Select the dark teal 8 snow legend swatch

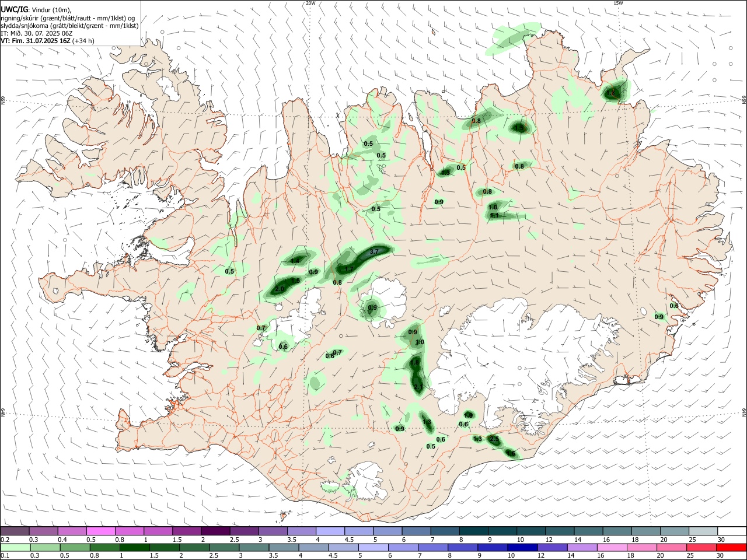click(473, 531)
